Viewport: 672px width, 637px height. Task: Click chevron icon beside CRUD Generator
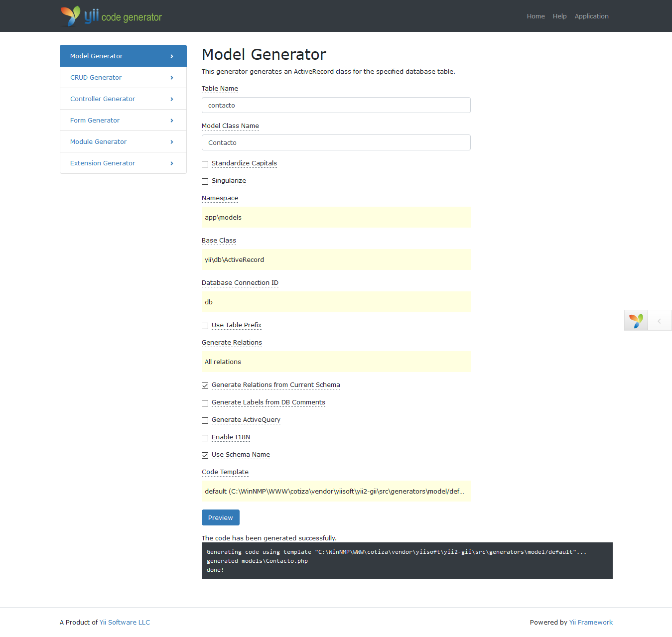[x=172, y=78]
